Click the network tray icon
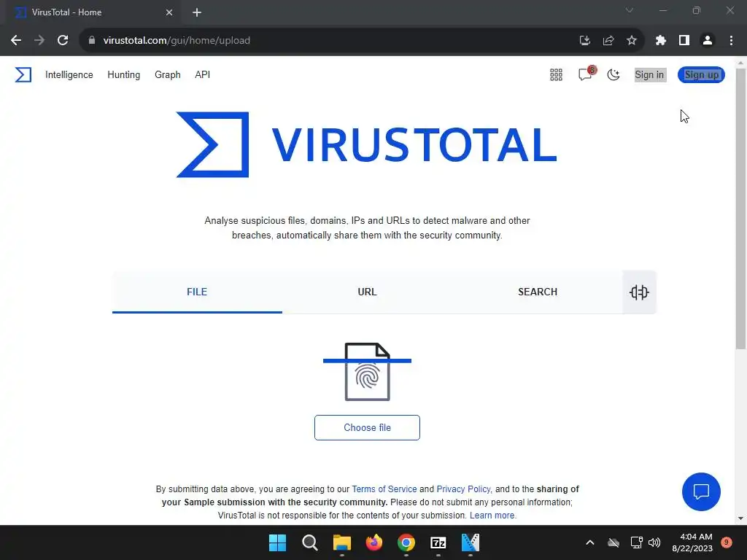747x560 pixels. [x=636, y=542]
